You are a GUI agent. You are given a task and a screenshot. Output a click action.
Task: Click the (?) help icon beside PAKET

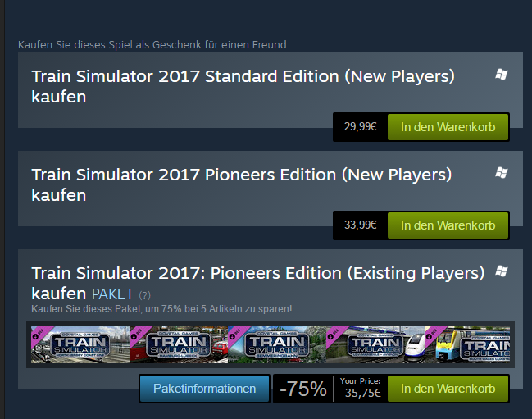click(144, 294)
